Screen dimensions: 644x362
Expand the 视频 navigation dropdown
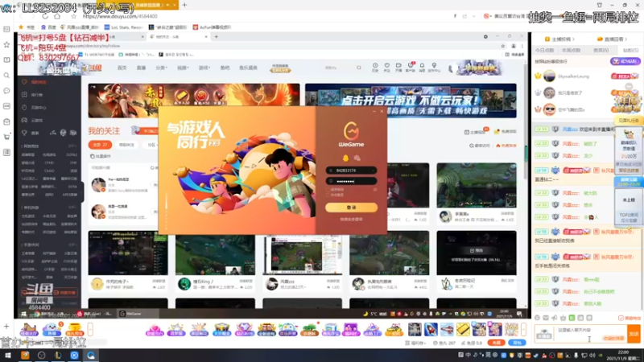click(183, 68)
